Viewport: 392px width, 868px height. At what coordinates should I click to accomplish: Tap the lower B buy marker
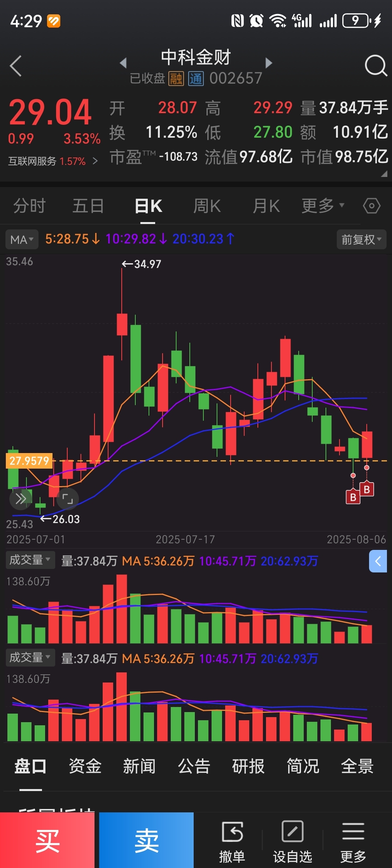pyautogui.click(x=353, y=497)
